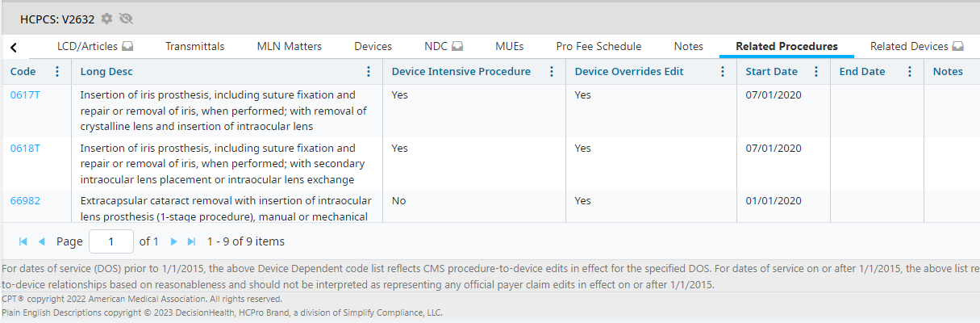The width and height of the screenshot is (980, 323).
Task: Open the Start Date column menu
Action: click(817, 71)
